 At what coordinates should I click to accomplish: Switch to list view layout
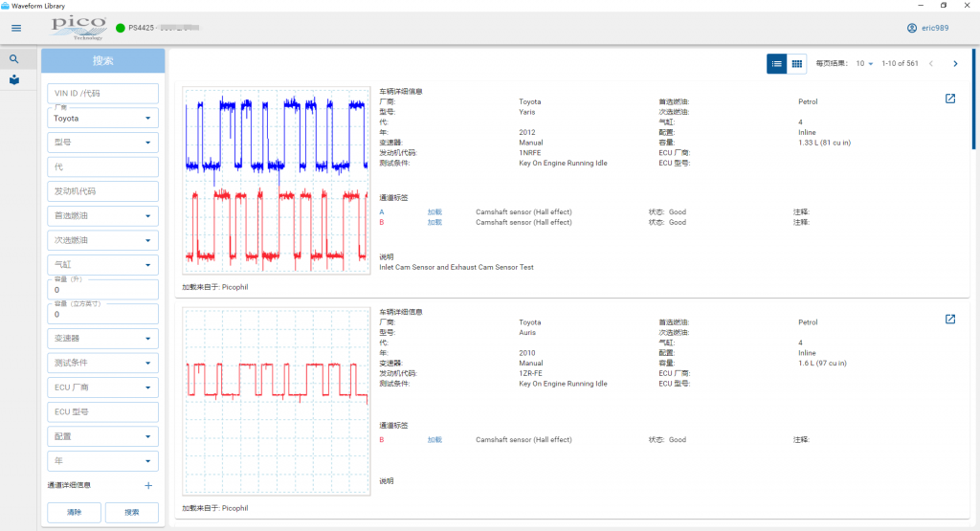[x=777, y=63]
